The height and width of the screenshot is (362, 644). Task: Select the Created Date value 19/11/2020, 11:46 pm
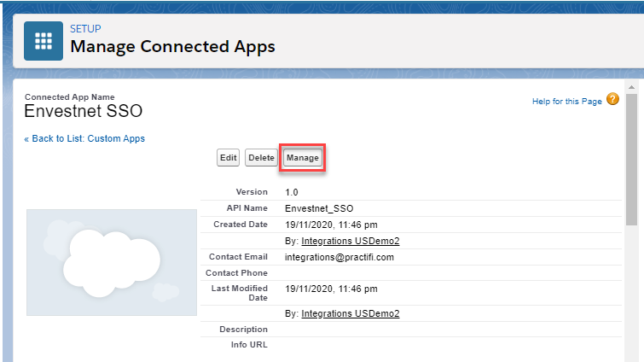(331, 225)
